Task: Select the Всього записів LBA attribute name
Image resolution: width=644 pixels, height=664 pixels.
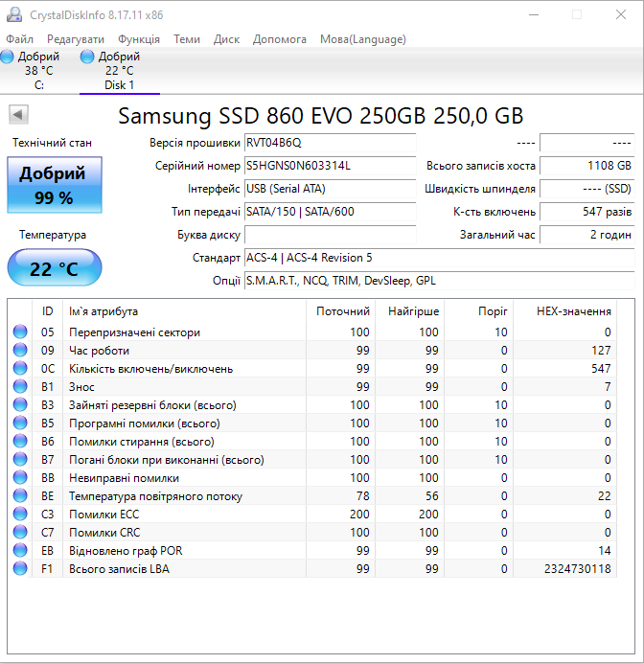Action: (x=119, y=569)
